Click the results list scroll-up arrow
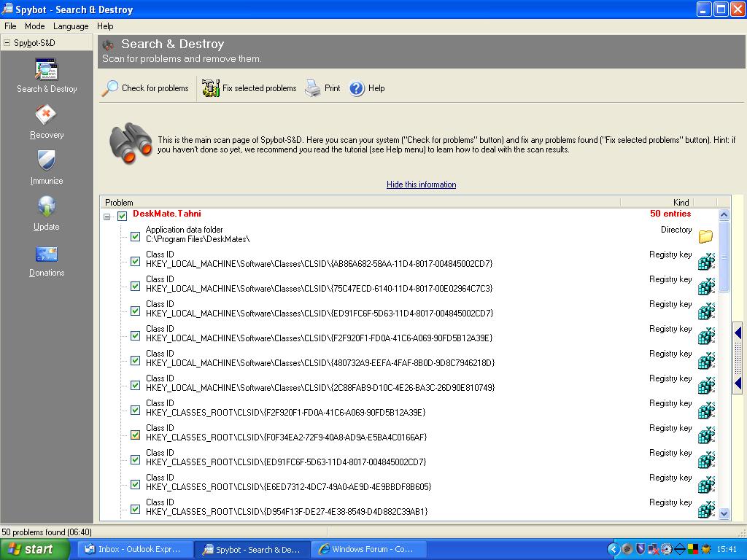This screenshot has height=560, width=747. pos(724,214)
